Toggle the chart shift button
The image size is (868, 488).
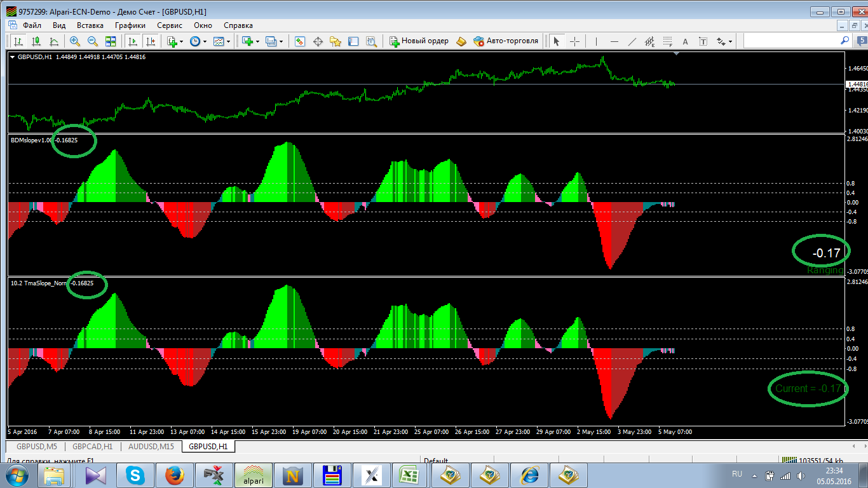tap(151, 41)
